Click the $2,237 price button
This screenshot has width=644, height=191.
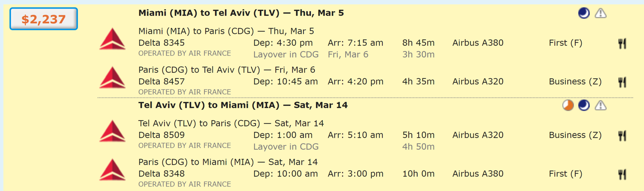click(44, 19)
